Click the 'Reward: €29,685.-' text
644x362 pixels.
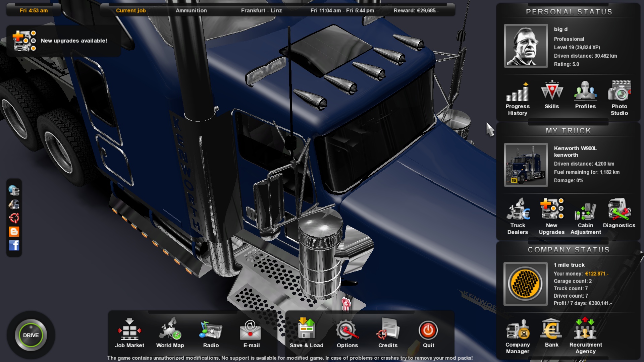pyautogui.click(x=416, y=10)
